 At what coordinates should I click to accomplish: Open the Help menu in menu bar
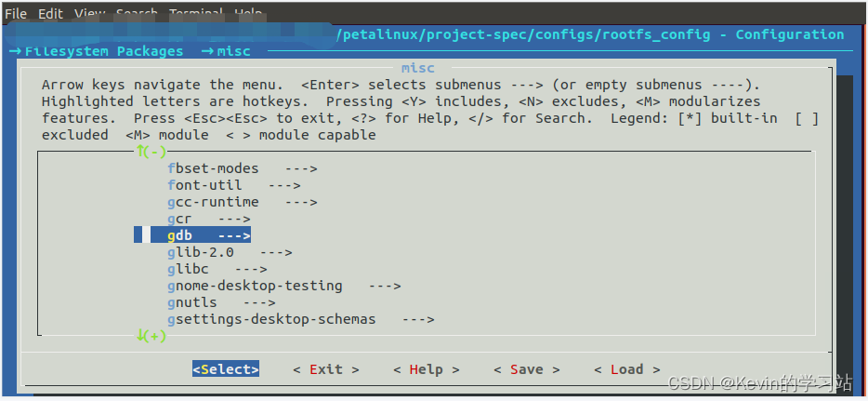click(x=248, y=13)
